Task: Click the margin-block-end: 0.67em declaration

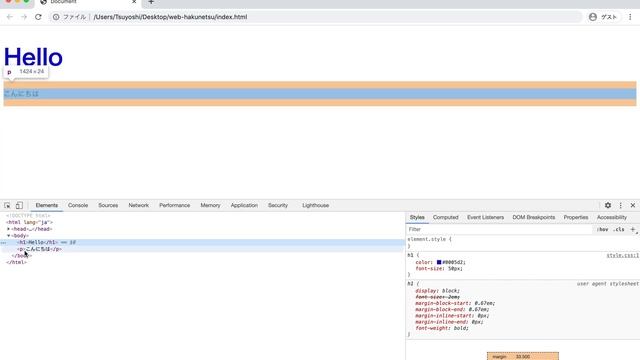Action: point(452,309)
